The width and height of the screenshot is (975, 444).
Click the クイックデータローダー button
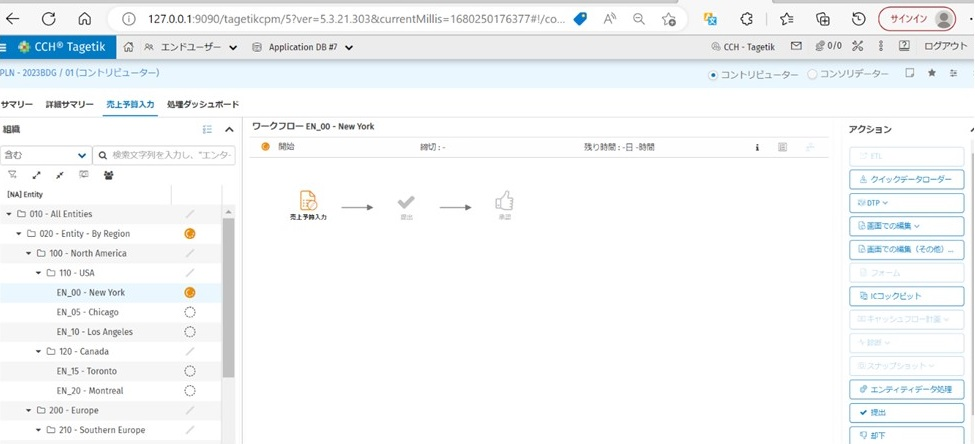[907, 180]
